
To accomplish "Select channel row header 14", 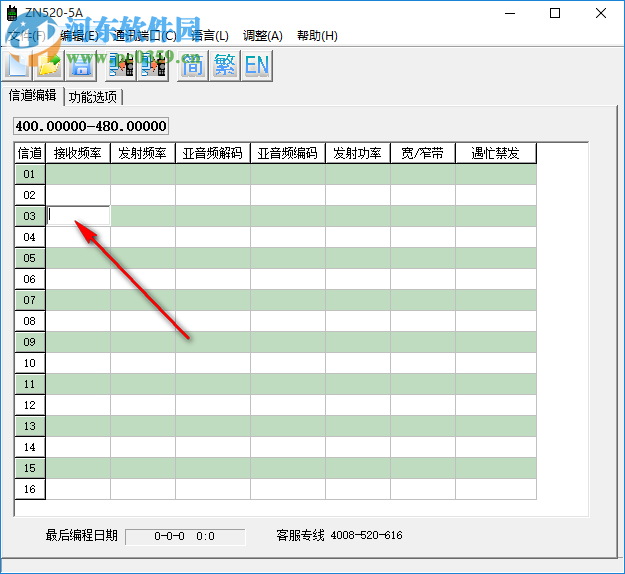I will pyautogui.click(x=29, y=447).
